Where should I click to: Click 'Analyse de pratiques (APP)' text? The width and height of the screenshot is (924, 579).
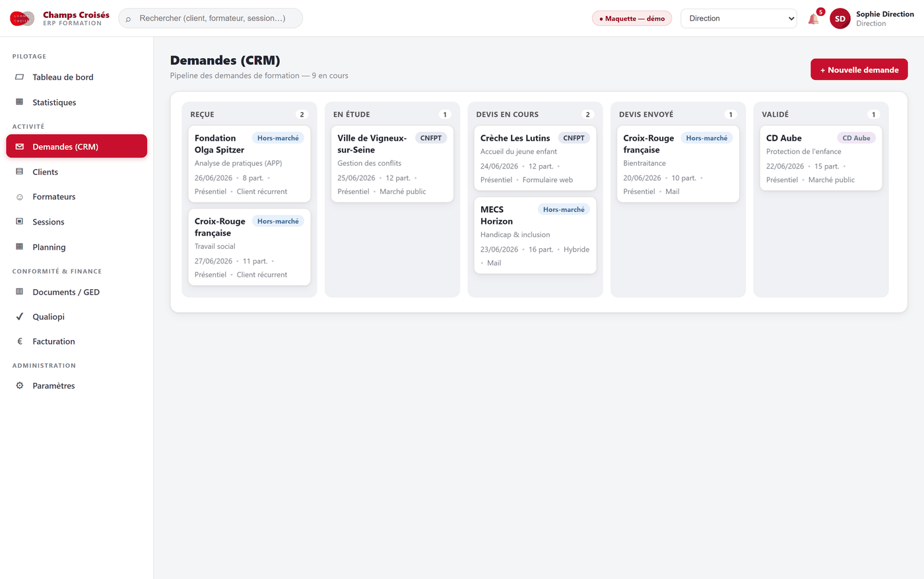[x=238, y=163]
